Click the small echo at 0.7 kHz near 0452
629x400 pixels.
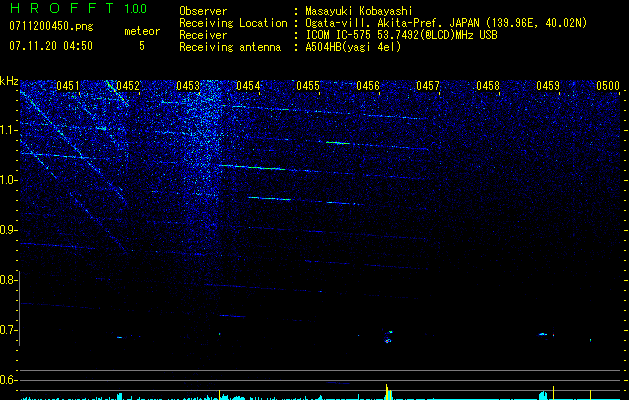(120, 337)
